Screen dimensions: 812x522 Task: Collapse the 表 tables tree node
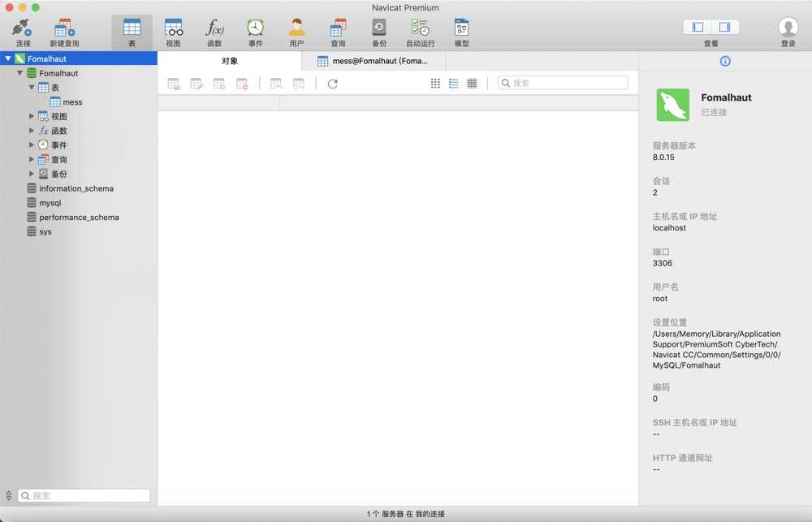point(32,88)
